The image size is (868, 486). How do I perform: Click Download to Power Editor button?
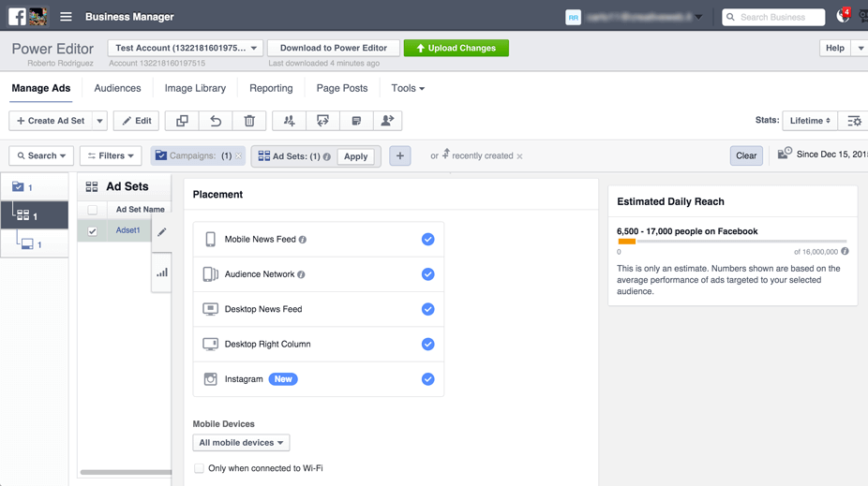pos(334,48)
